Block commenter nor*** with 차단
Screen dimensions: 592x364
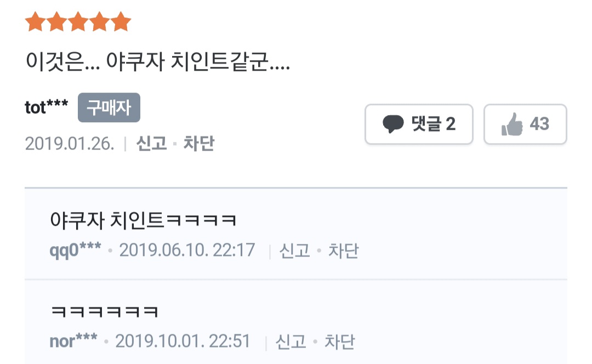click(x=339, y=342)
